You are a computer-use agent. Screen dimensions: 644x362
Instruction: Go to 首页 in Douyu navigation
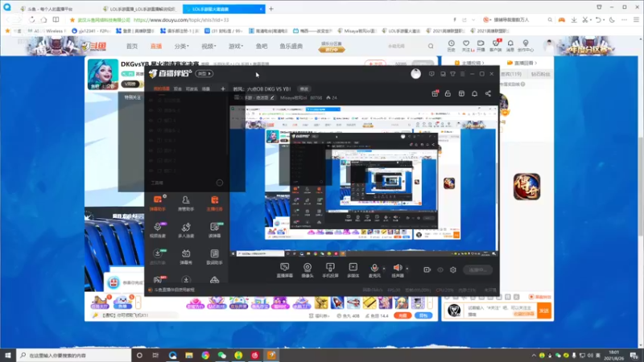coord(132,46)
